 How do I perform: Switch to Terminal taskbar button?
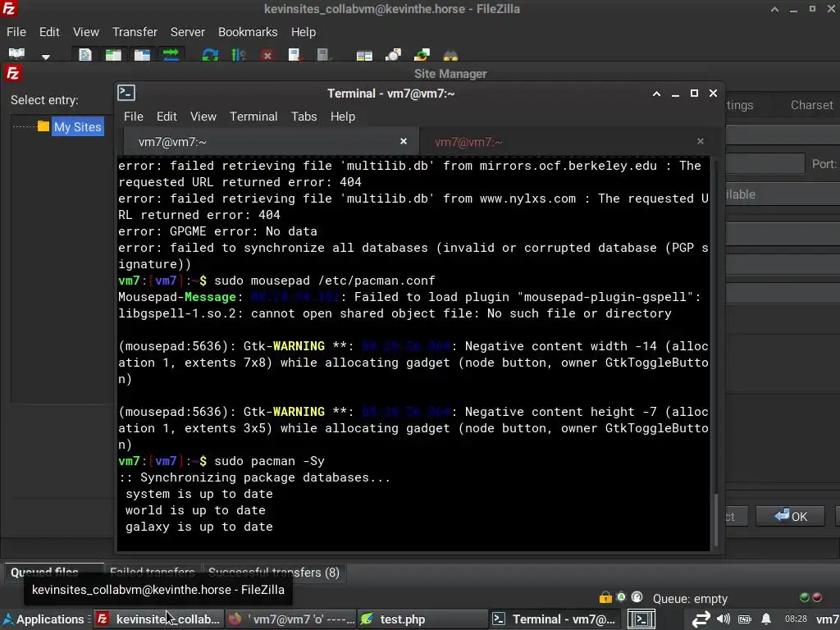coord(555,619)
